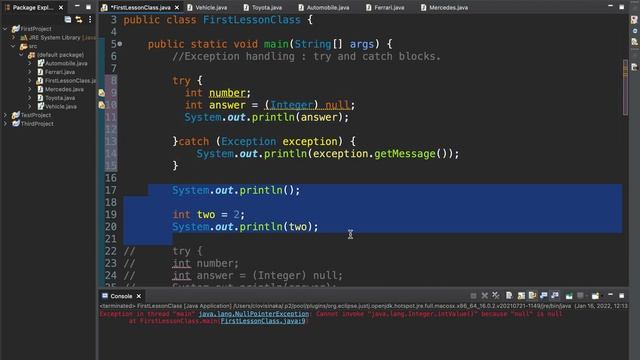Screen dimensions: 640x360
Task: Toggle Show Console on Standard Out change
Action: pyautogui.click(x=544, y=296)
